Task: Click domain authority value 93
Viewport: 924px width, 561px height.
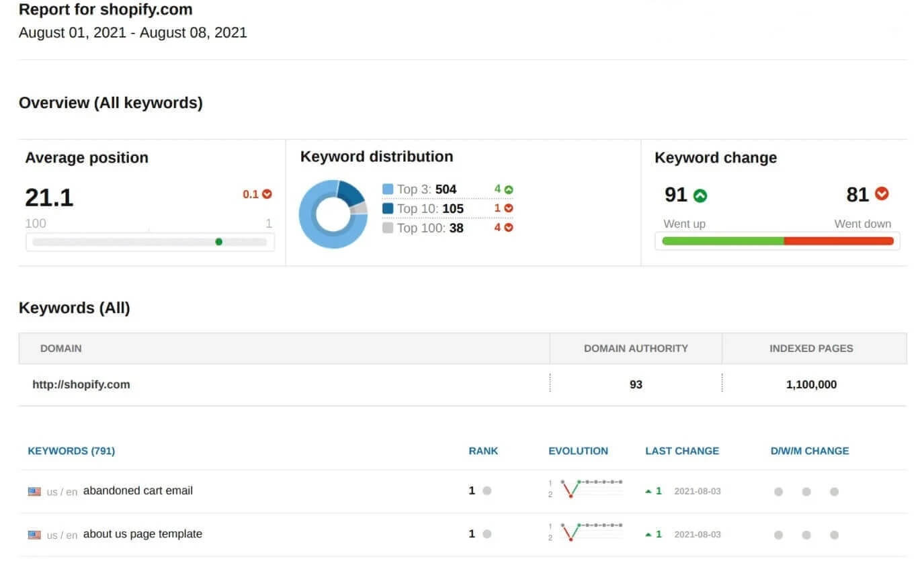Action: point(636,384)
